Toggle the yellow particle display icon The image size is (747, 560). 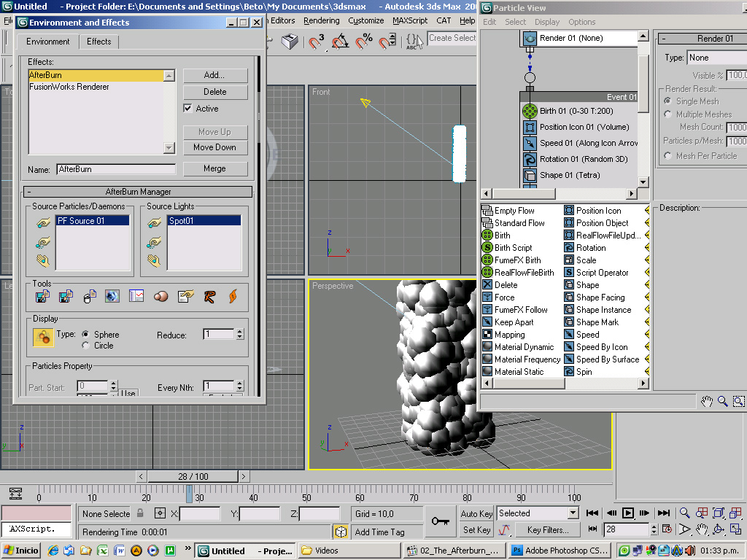tap(43, 337)
